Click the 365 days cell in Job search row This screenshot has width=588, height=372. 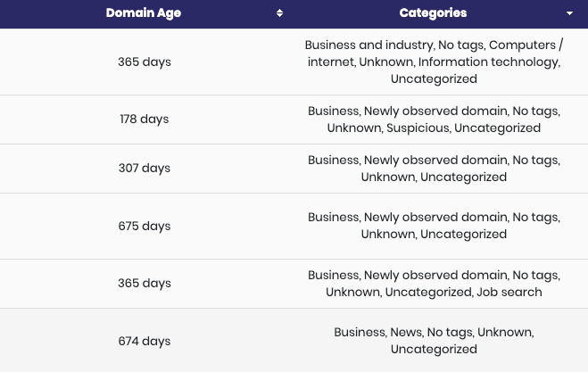(145, 283)
